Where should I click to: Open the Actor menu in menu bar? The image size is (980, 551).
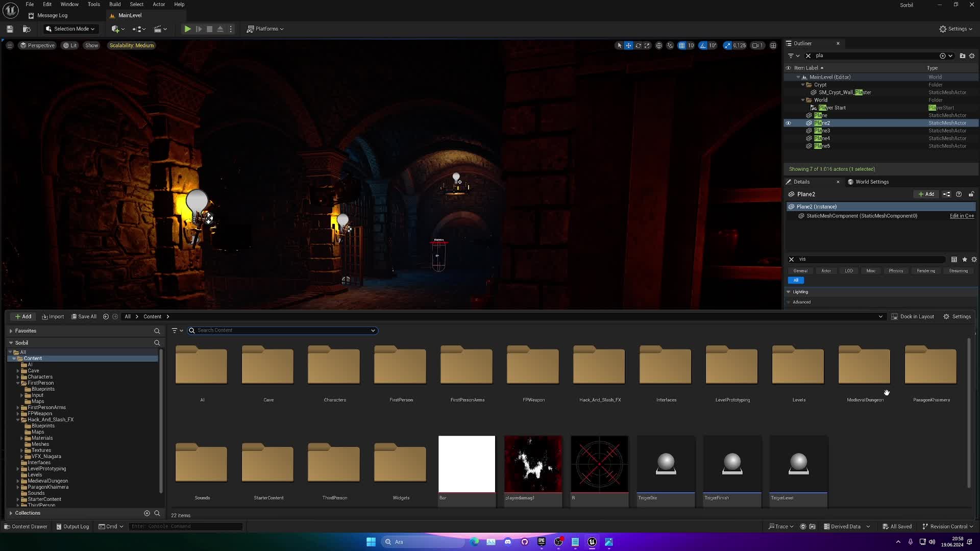[158, 4]
